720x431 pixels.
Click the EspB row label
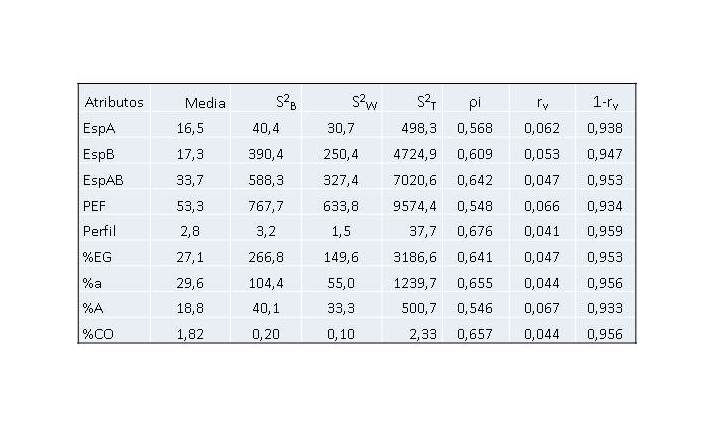coord(100,154)
